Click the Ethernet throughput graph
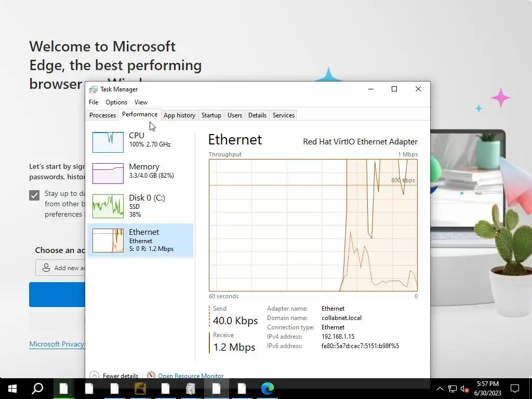 point(313,225)
